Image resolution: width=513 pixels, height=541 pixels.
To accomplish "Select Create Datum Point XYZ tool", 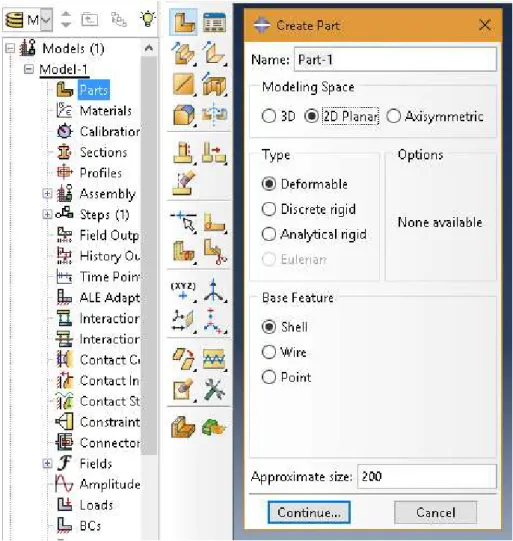I will [x=184, y=292].
